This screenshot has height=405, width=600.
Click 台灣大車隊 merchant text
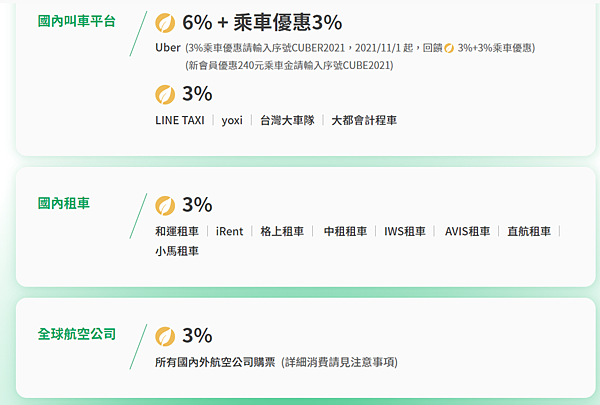pyautogui.click(x=287, y=120)
